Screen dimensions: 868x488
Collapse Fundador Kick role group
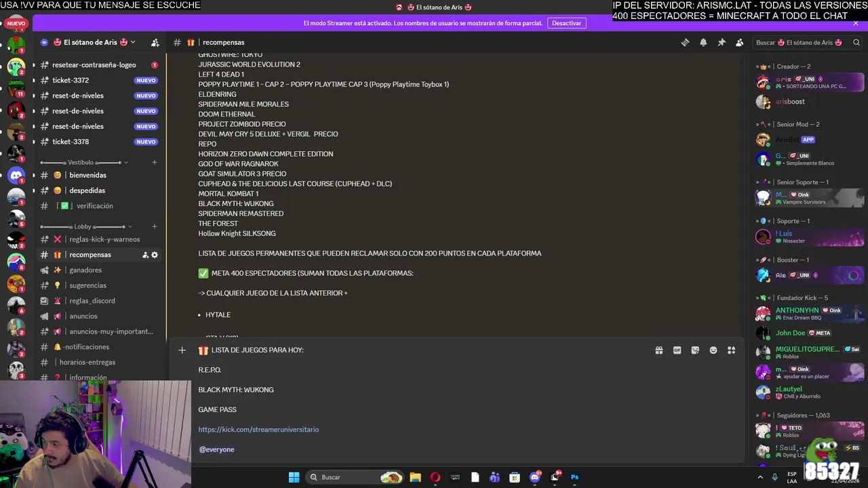tap(793, 298)
